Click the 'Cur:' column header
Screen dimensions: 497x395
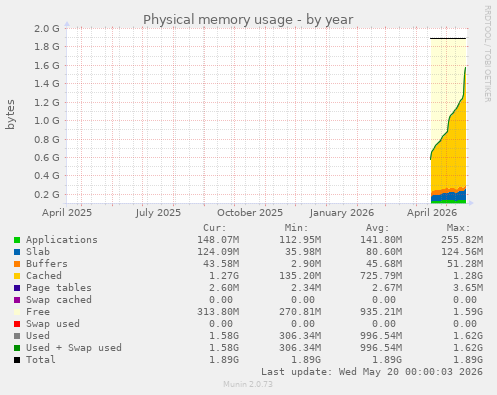tap(215, 228)
